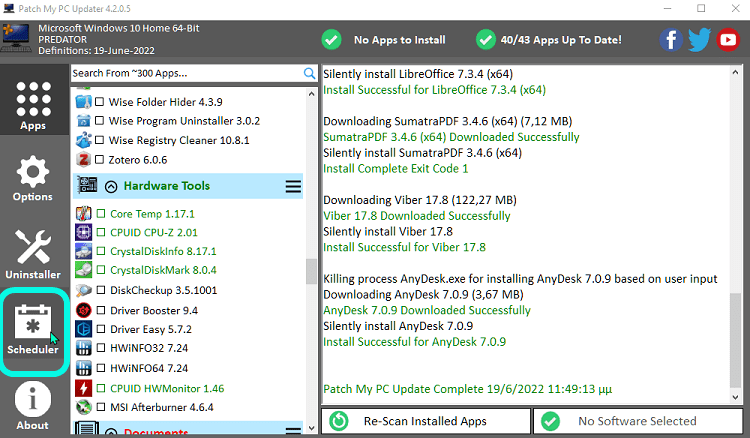Tick the Driver Booster 9.4 checkbox
The width and height of the screenshot is (750, 438).
[x=101, y=310]
